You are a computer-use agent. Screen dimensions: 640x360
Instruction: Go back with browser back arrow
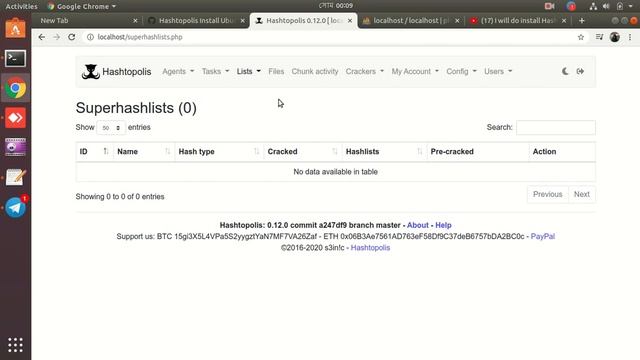[x=42, y=37]
